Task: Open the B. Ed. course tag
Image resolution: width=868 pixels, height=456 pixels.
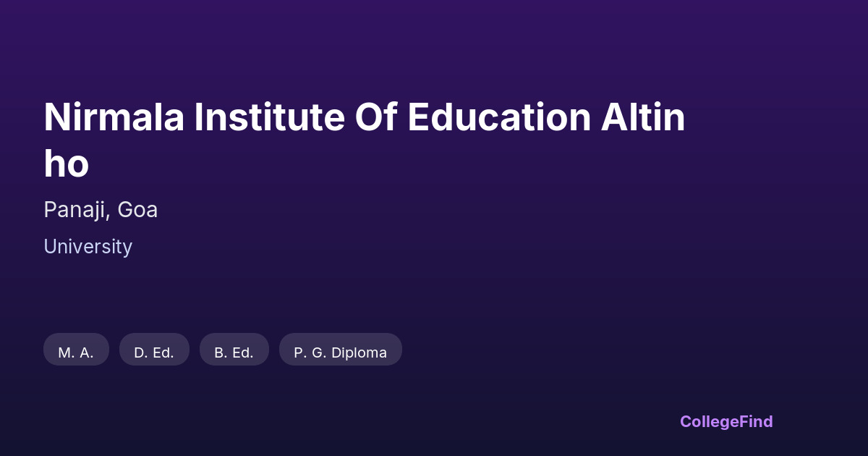Action: [x=234, y=352]
